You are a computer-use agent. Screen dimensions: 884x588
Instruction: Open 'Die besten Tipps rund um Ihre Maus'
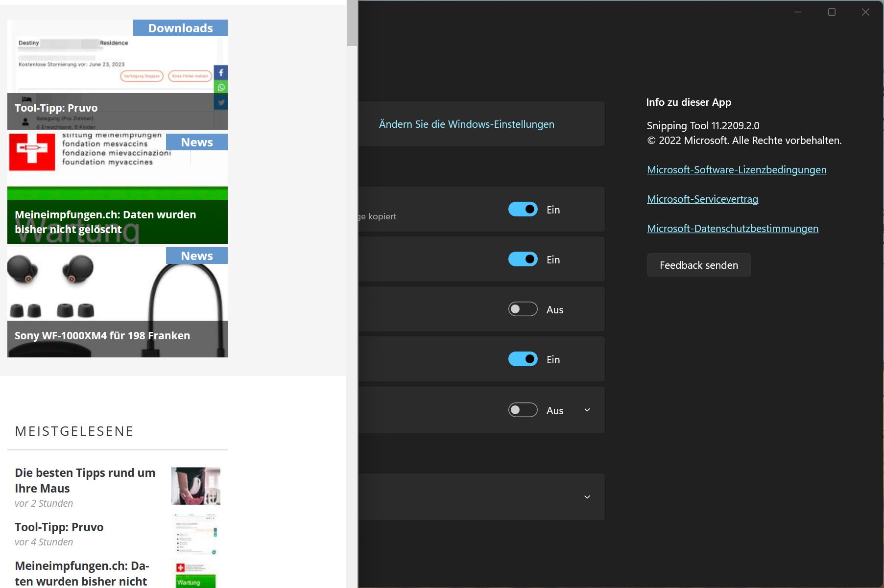coord(85,480)
